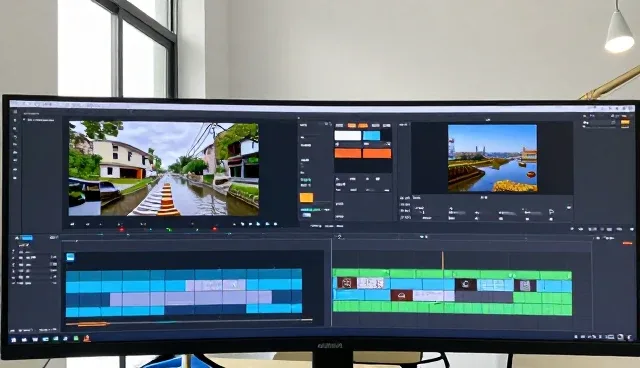Click the green marker icon under left preview
This screenshot has height=368, width=640.
pyautogui.click(x=169, y=230)
